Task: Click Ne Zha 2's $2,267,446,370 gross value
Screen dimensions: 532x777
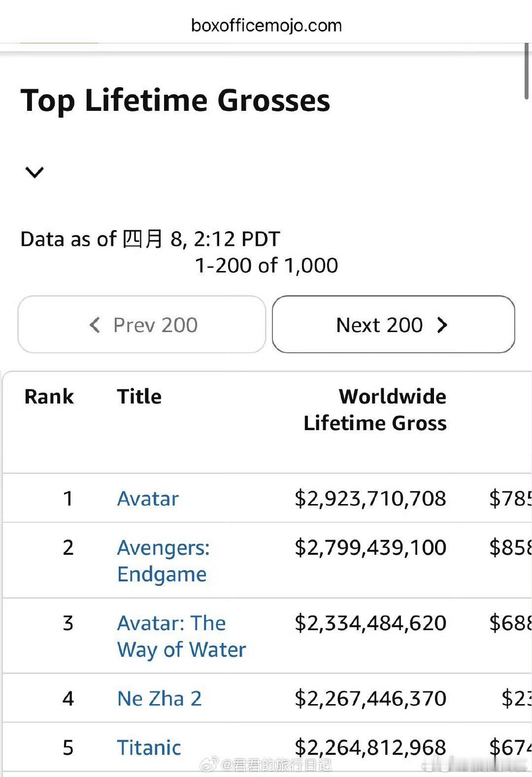Action: pos(370,698)
